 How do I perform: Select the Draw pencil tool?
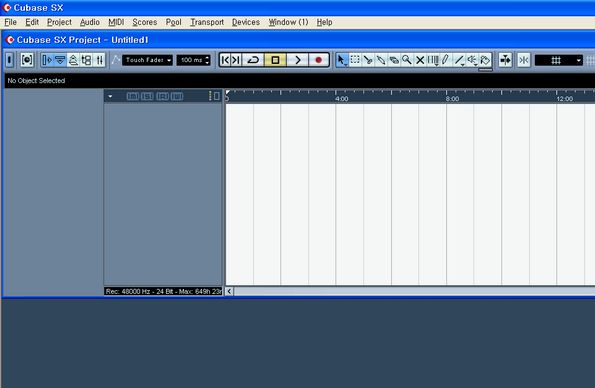(446, 60)
